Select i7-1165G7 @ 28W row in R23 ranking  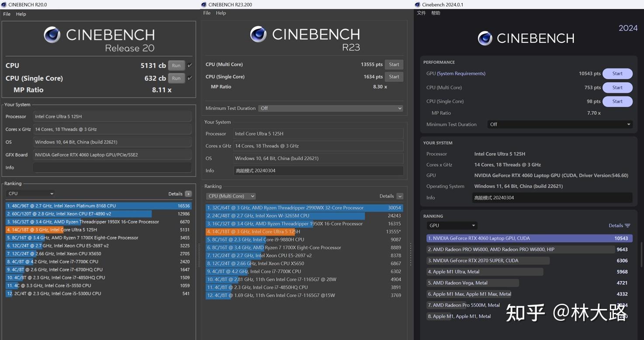click(304, 280)
